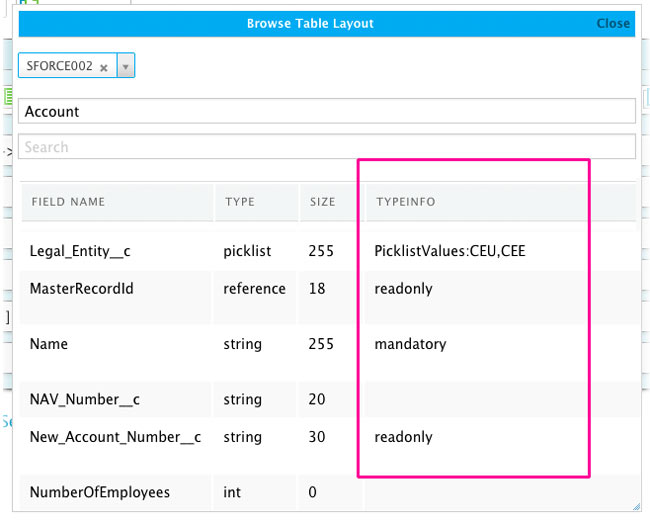Image resolution: width=650 pixels, height=525 pixels.
Task: Open the SFORCE002 dropdown arrow
Action: click(x=125, y=66)
